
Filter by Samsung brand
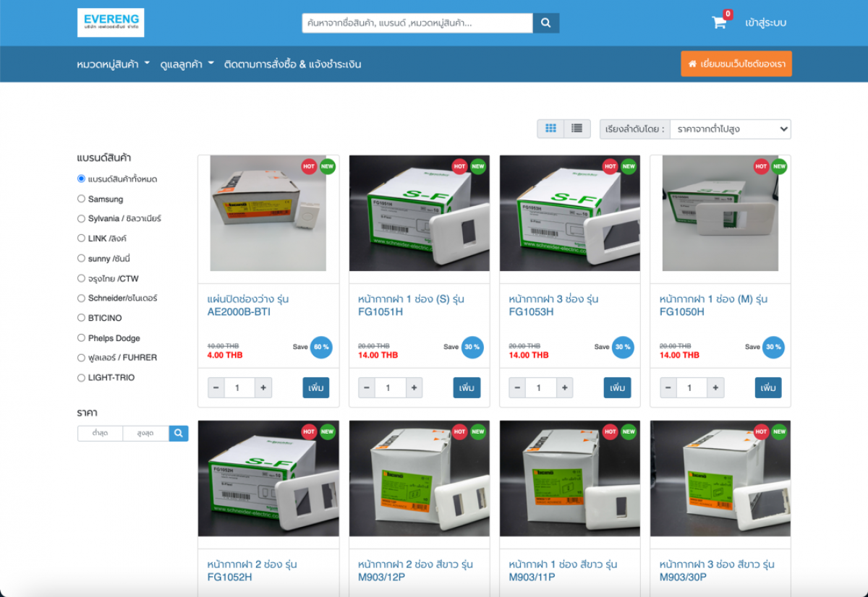82,199
